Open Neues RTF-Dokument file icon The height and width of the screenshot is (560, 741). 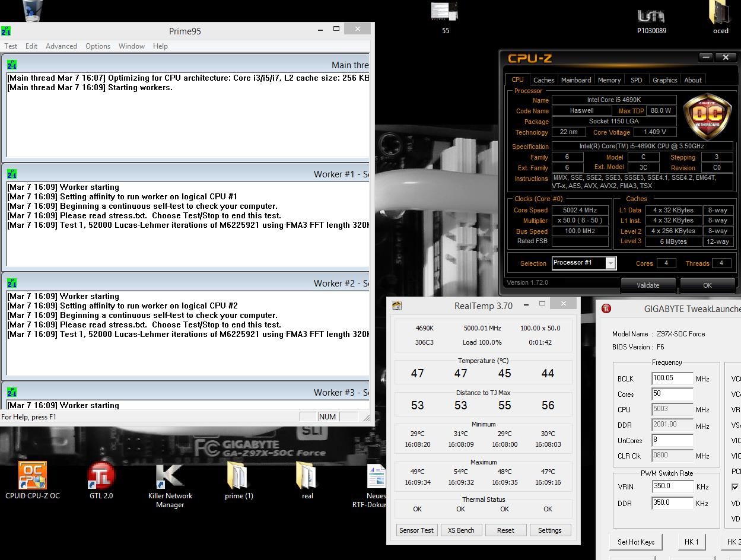click(x=376, y=485)
